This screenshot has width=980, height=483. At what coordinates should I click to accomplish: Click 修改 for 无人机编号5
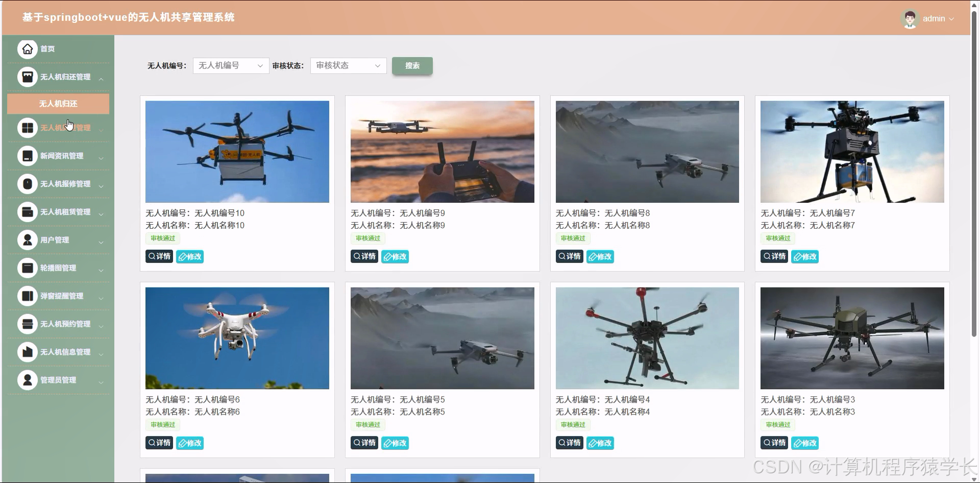395,443
